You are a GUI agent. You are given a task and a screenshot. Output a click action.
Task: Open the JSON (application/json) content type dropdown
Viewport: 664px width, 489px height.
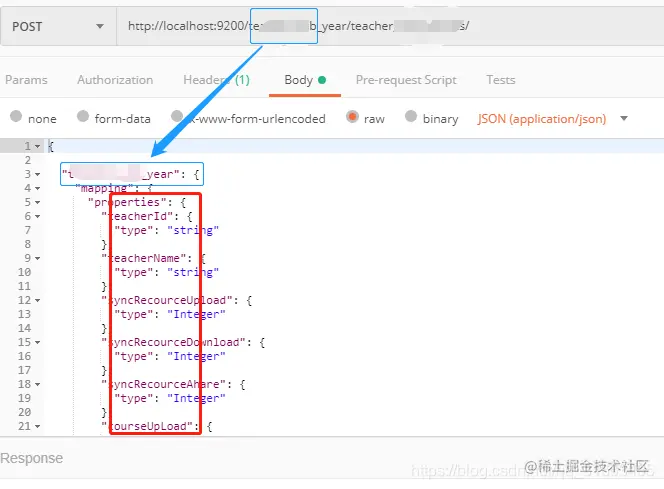click(552, 119)
